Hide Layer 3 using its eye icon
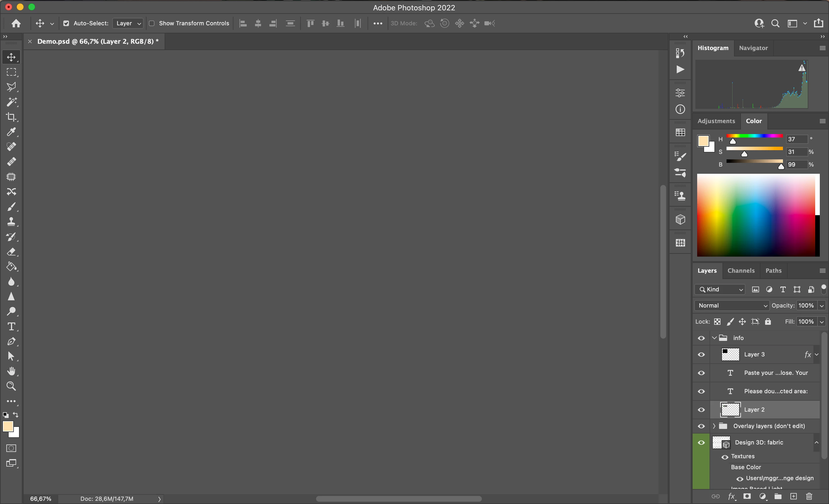This screenshot has height=504, width=829. pos(701,354)
